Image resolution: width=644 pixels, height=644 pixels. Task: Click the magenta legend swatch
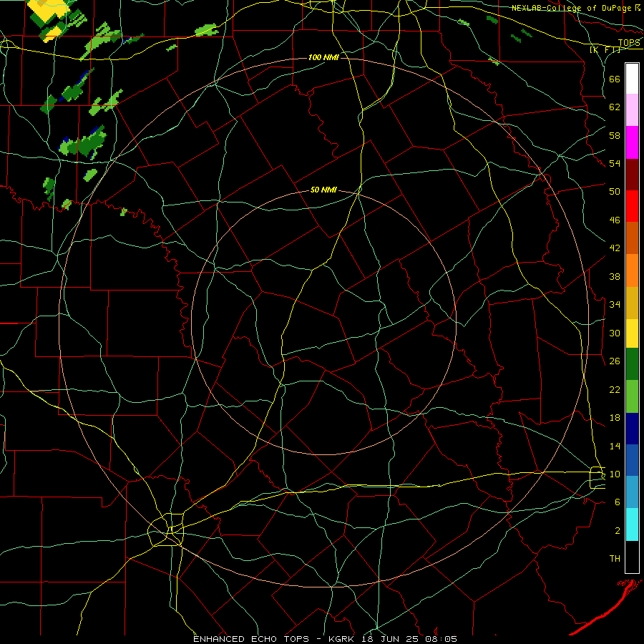[632, 142]
